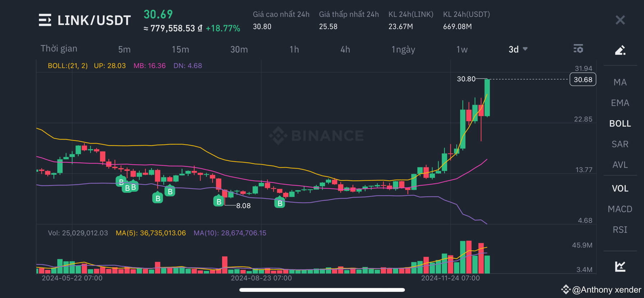Tap the B buy marker next to the 8.08 label
This screenshot has width=644, height=298.
coord(218,202)
